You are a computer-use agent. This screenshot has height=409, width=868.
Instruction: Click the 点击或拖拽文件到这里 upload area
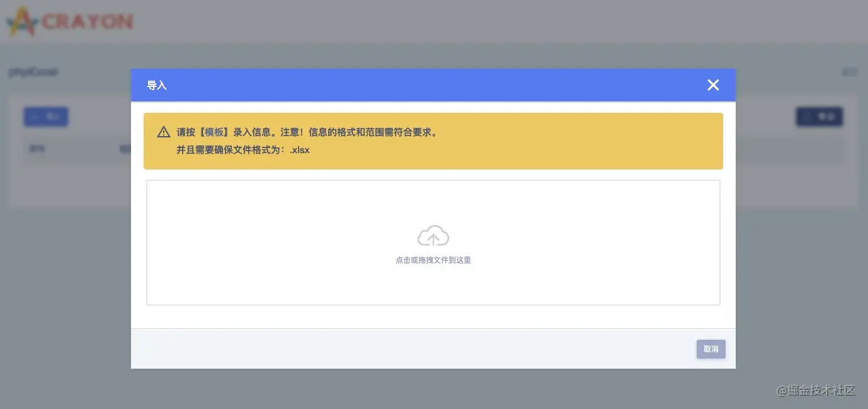(x=433, y=260)
